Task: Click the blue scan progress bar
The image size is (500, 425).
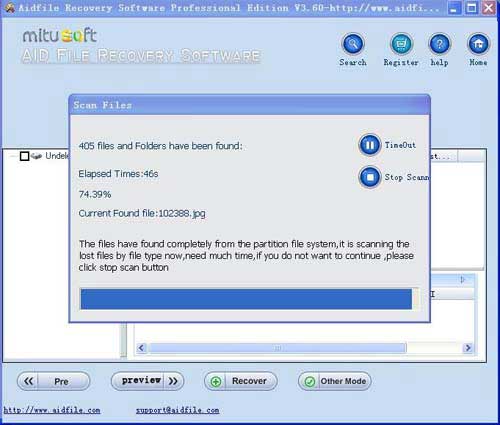Action: point(246,299)
